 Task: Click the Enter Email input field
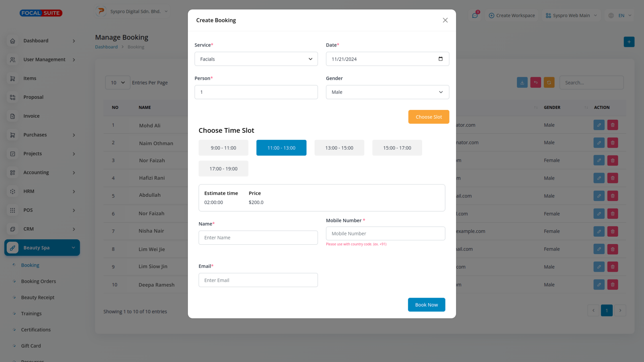[258, 280]
